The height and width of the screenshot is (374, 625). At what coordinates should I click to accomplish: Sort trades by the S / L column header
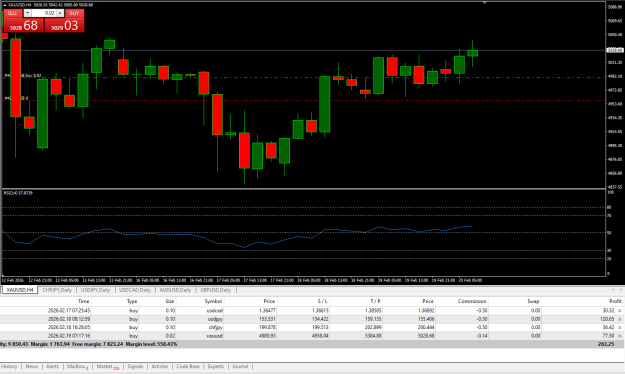pos(322,301)
